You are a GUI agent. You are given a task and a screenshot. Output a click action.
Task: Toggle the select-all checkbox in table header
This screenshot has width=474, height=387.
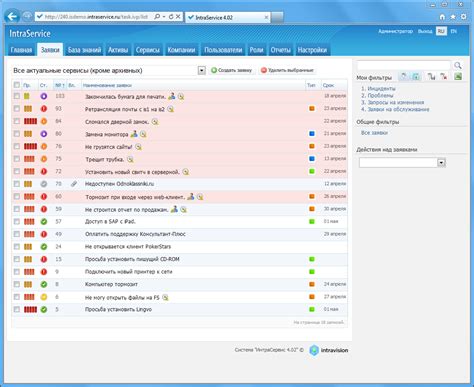click(17, 85)
